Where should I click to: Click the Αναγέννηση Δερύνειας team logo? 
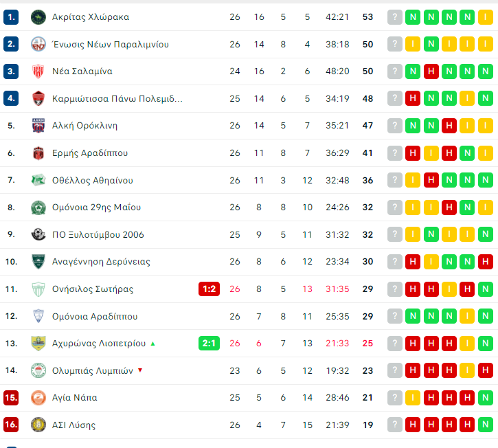[38, 262]
